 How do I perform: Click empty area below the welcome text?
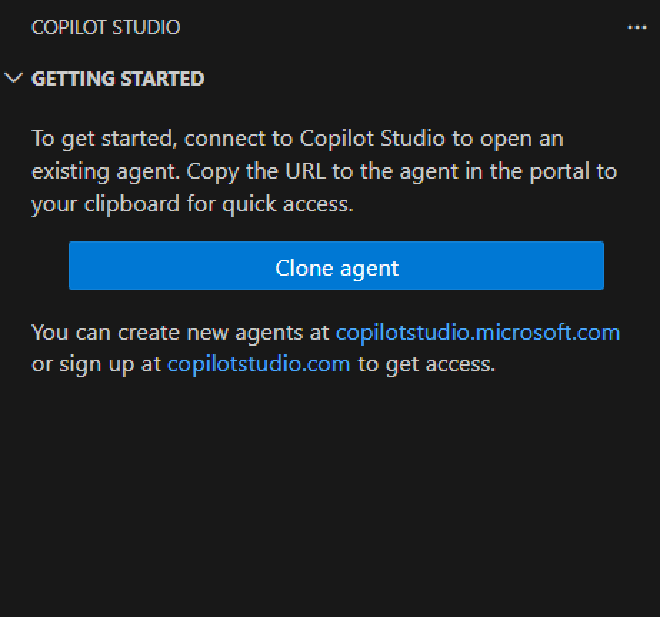(x=330, y=490)
